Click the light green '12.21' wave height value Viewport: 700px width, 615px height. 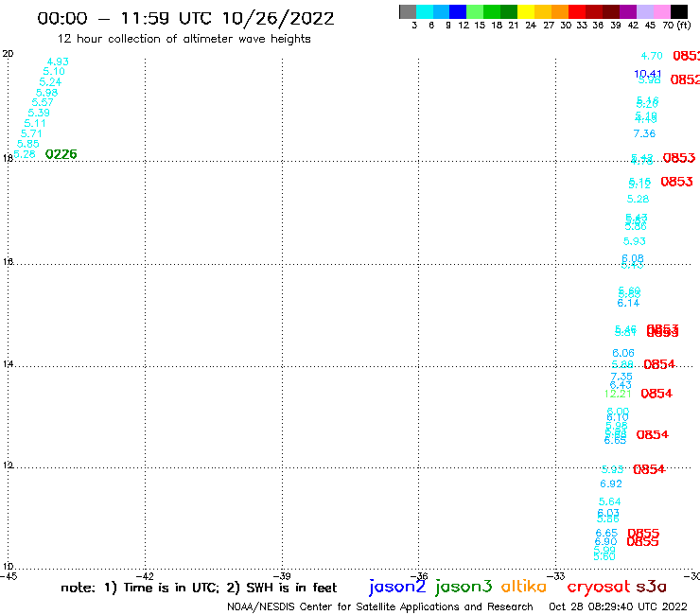tap(618, 394)
